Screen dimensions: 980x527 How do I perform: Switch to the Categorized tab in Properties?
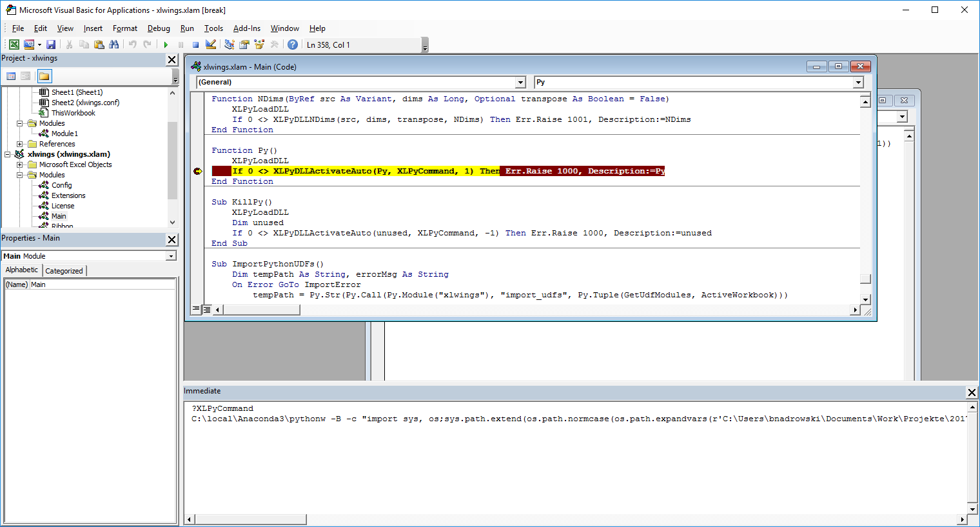[64, 270]
